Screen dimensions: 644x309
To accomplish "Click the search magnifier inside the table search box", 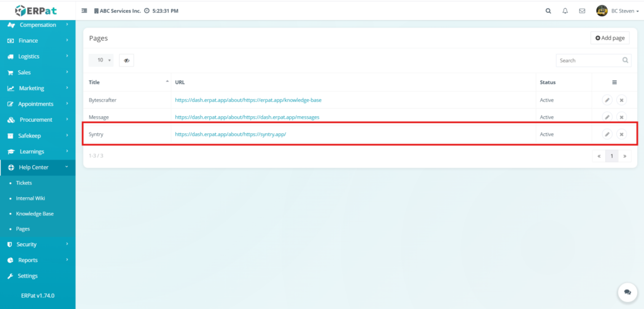I will point(625,60).
